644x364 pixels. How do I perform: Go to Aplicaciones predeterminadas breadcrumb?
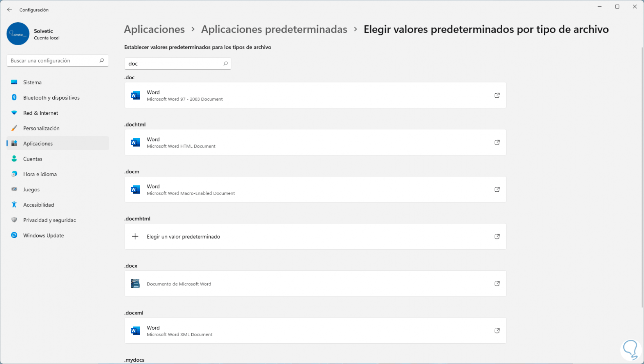pos(274,29)
